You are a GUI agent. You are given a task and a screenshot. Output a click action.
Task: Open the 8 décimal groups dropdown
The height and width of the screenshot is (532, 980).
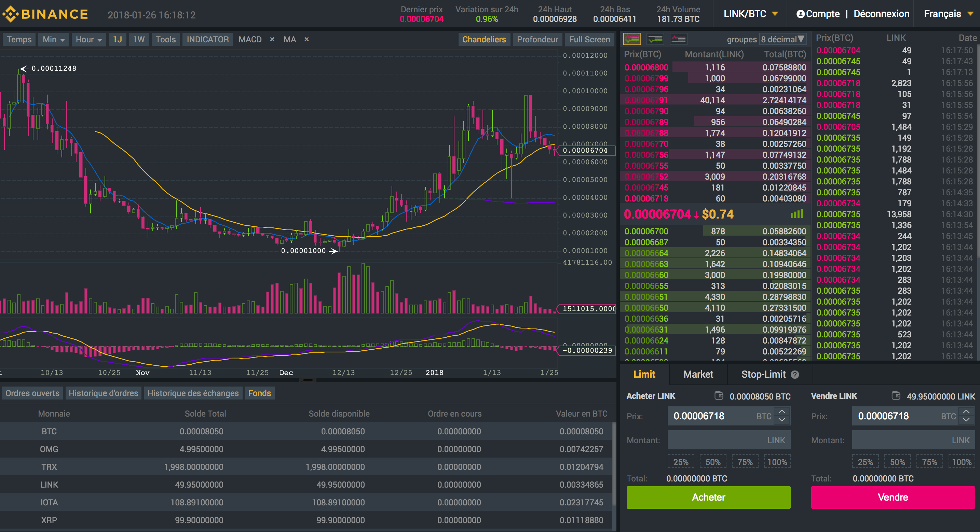(782, 39)
